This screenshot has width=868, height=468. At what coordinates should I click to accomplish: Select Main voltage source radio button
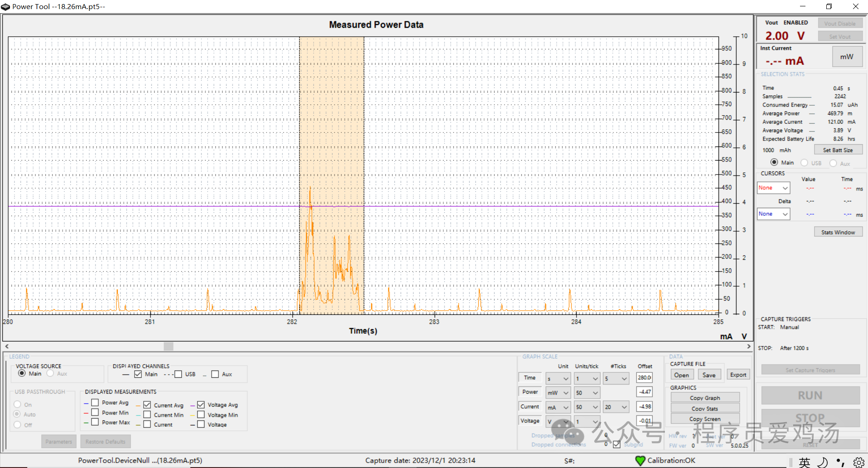tap(22, 373)
